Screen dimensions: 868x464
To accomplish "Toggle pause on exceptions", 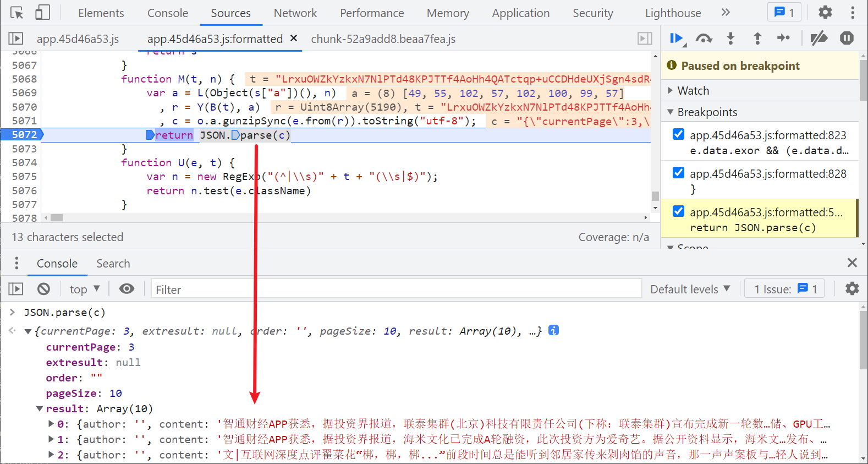I will tap(847, 39).
